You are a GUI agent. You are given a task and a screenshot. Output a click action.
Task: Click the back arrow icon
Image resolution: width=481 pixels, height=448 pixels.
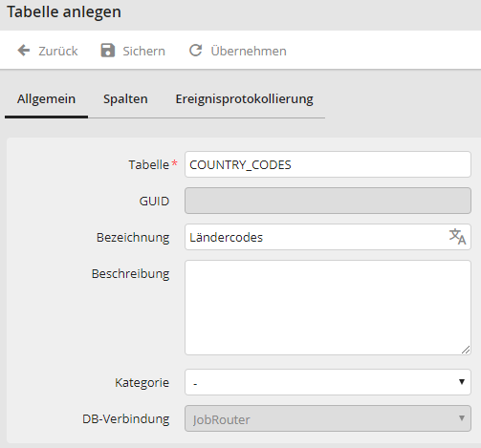[x=24, y=51]
